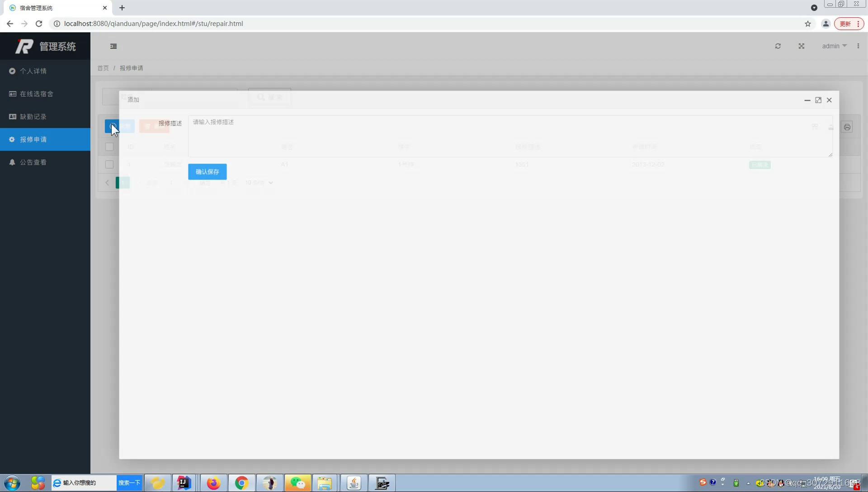This screenshot has width=868, height=492.
Task: Close the 添加 dialog
Action: coord(829,100)
